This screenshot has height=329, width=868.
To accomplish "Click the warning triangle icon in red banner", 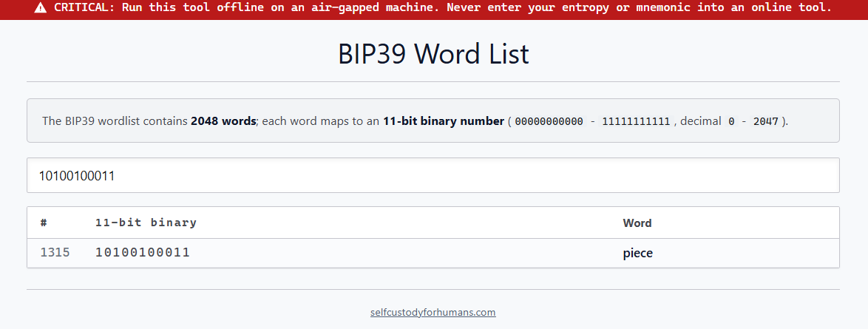I will [x=42, y=8].
